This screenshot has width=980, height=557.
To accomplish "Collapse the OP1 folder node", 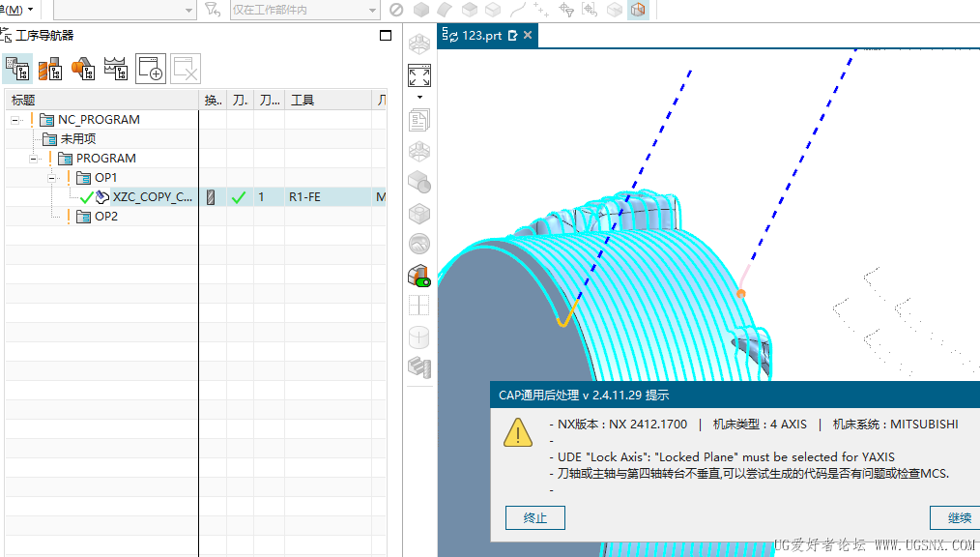I will pyautogui.click(x=53, y=178).
